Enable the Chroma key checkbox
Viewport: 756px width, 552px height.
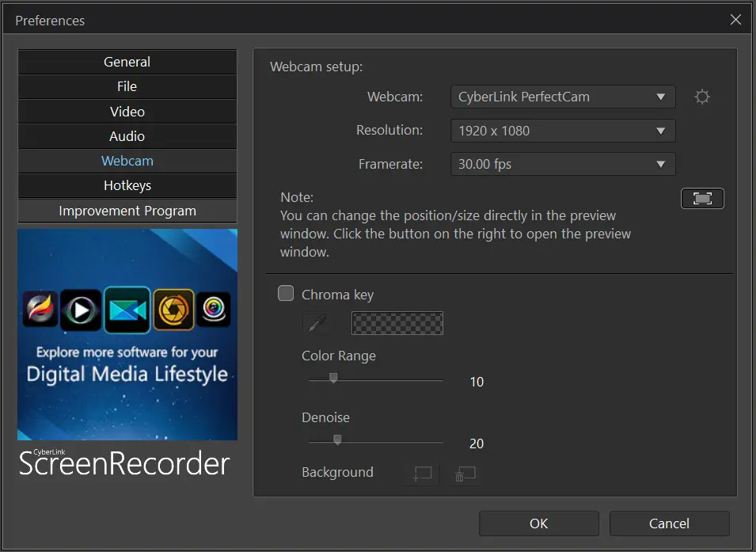(285, 293)
